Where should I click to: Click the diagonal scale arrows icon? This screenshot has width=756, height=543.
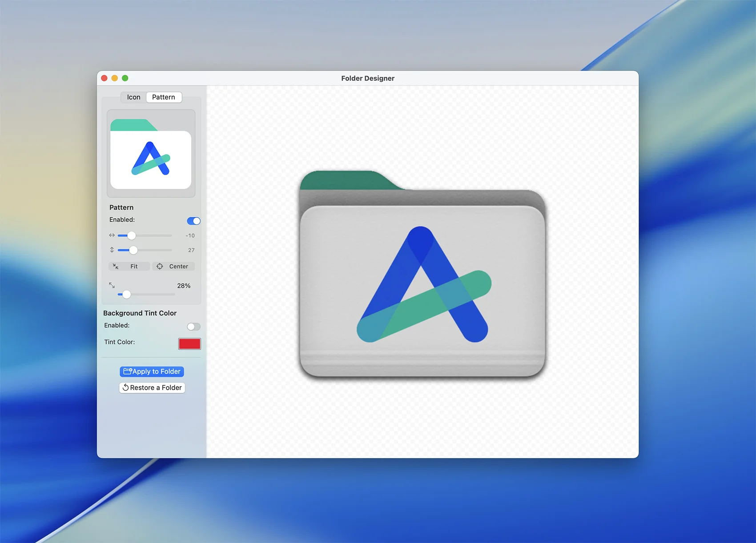[x=112, y=285]
